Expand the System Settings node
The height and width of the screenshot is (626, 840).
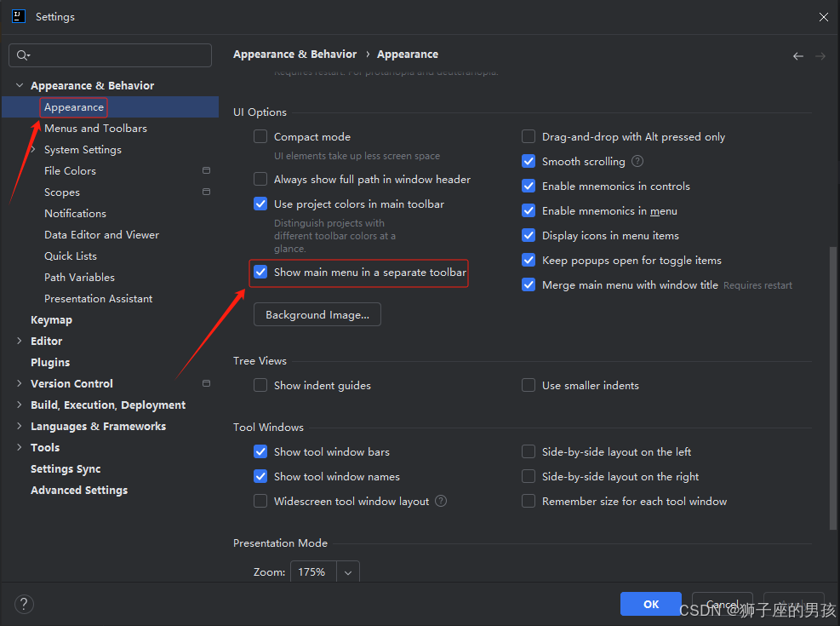point(33,150)
